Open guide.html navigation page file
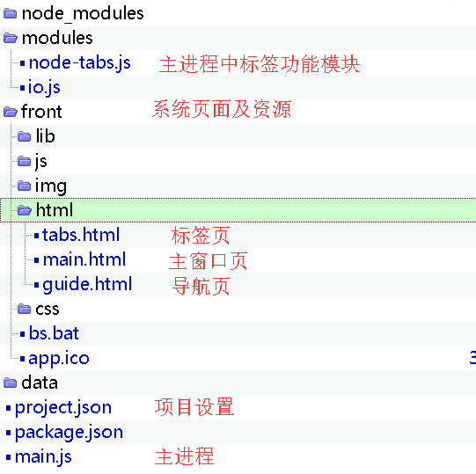 point(87,285)
